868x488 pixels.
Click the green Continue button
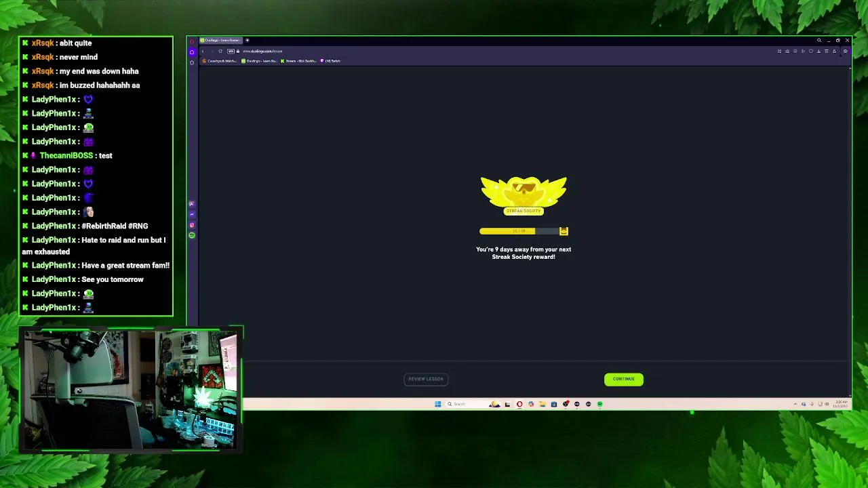623,379
